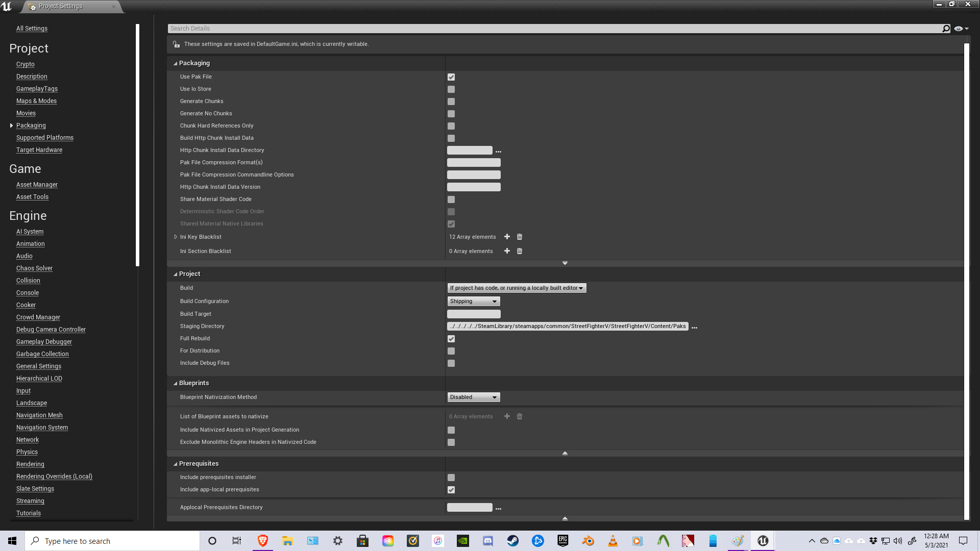Click the add element icon for Ini Section Blacklist
980x551 pixels.
click(507, 251)
